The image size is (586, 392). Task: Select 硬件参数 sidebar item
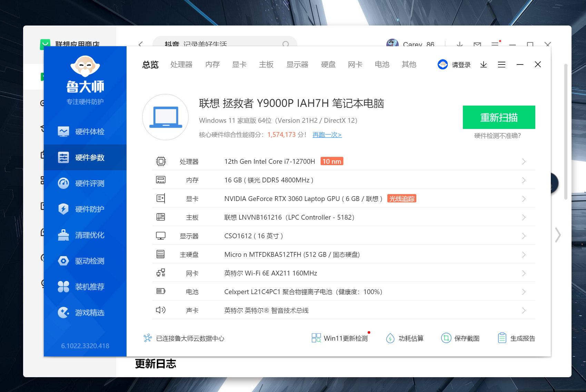point(85,157)
